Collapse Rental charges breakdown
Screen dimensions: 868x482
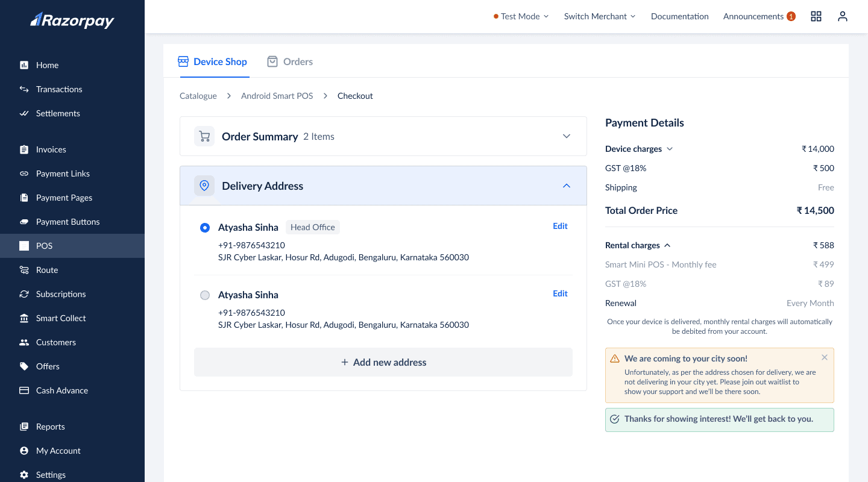667,245
